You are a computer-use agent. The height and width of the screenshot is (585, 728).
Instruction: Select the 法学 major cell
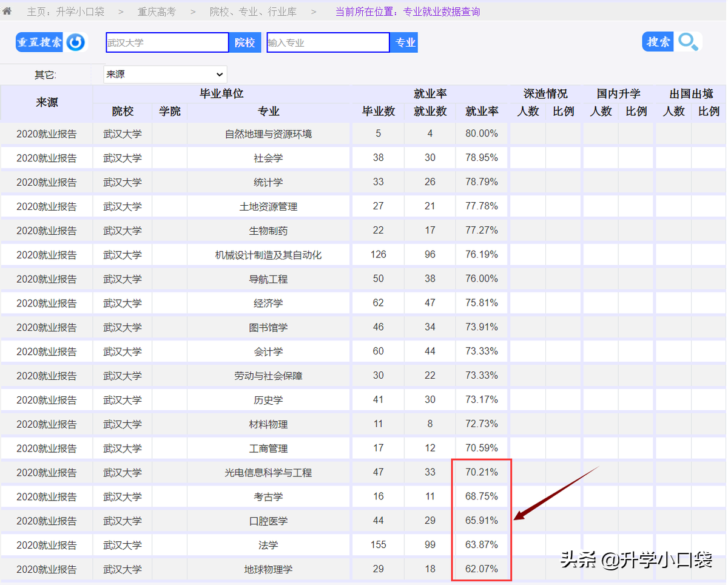tap(269, 545)
